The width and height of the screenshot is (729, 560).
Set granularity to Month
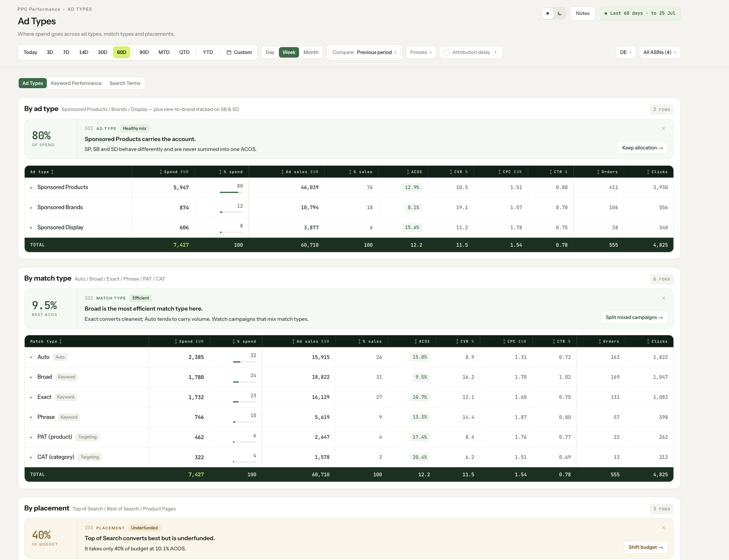pos(311,52)
